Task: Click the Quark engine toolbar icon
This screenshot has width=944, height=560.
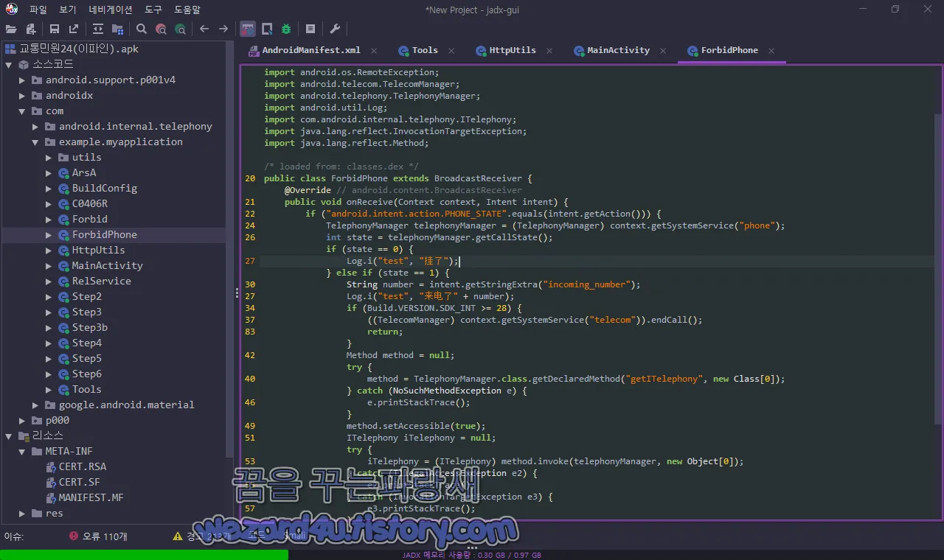Action: pyautogui.click(x=267, y=29)
